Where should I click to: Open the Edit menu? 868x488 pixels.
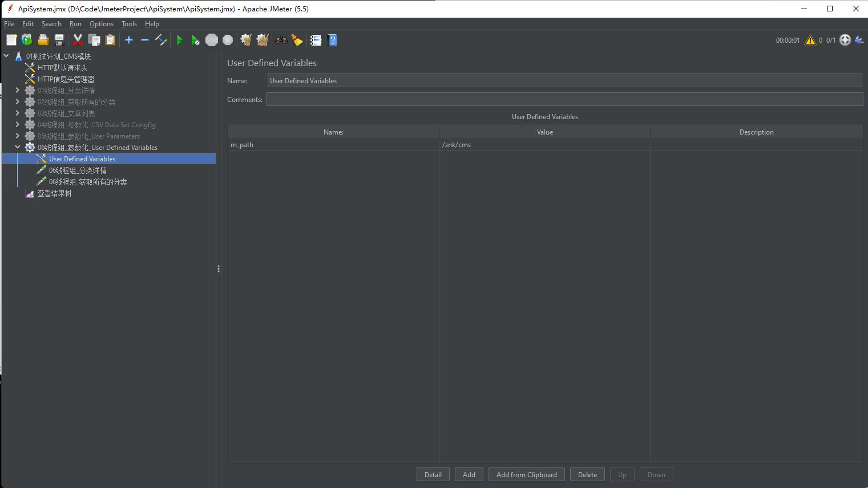pyautogui.click(x=28, y=24)
